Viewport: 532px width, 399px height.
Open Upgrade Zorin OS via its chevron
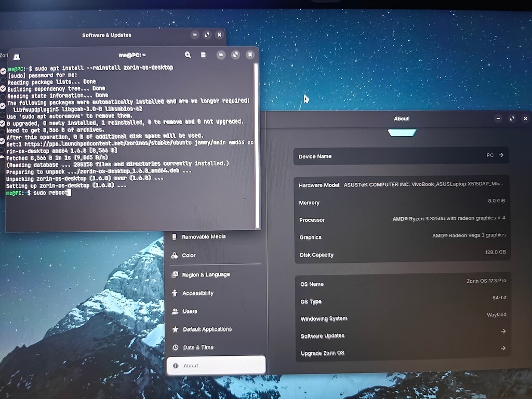tap(502, 348)
